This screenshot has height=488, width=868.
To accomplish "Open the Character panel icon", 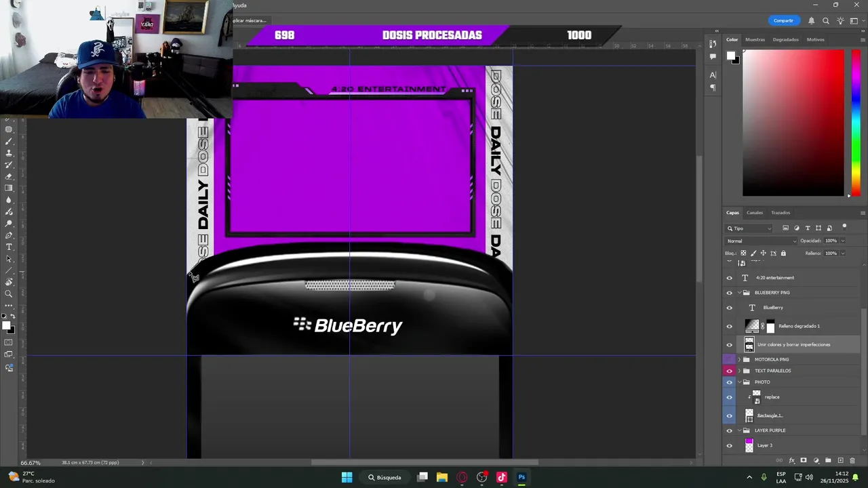I will click(x=713, y=75).
